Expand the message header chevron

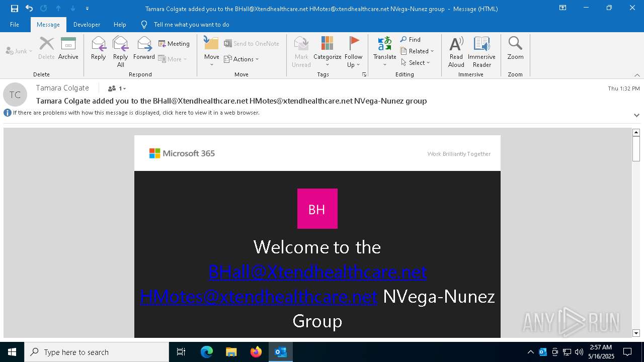[636, 115]
